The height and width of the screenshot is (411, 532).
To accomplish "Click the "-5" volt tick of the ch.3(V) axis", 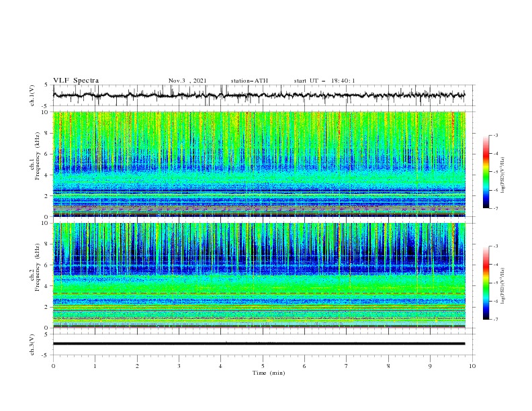I will point(46,355).
